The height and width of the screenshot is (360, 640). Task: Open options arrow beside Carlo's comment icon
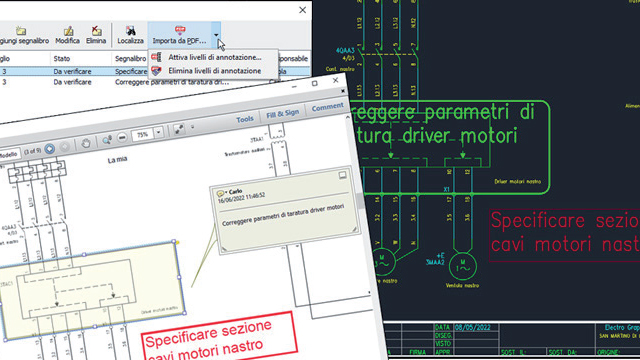[x=226, y=192]
